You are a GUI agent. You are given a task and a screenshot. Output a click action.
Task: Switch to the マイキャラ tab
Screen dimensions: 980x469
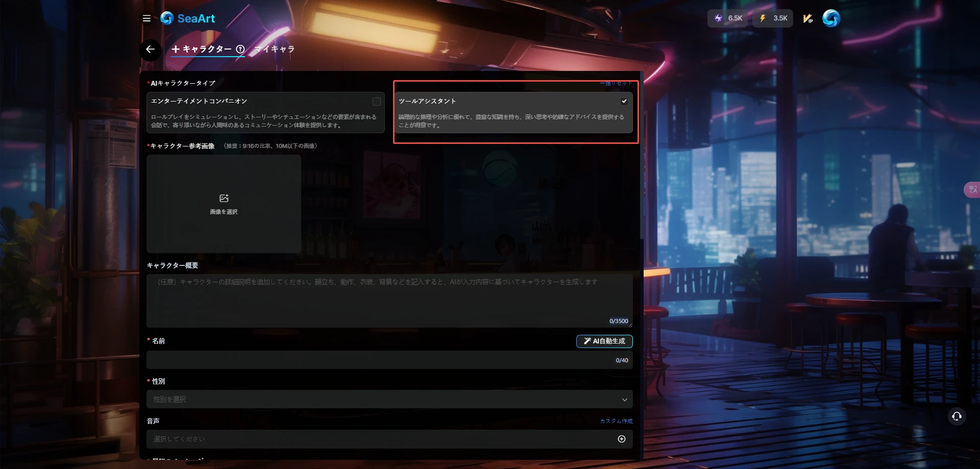pyautogui.click(x=275, y=50)
